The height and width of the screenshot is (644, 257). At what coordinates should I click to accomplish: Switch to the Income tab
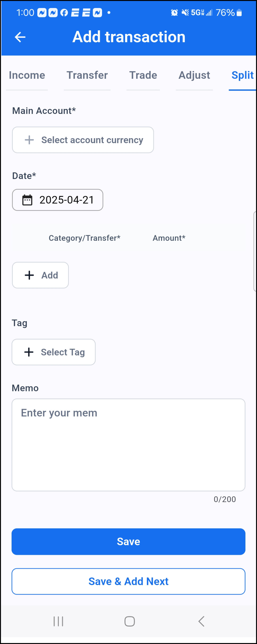[x=27, y=75]
